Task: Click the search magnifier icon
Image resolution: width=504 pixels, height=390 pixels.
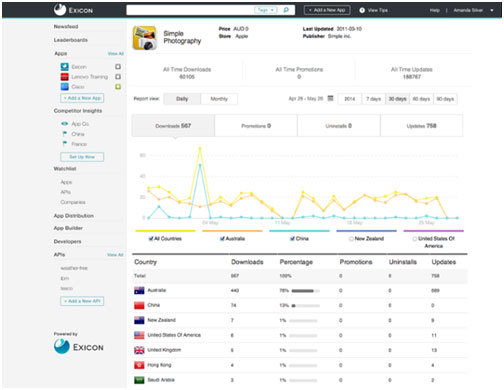Action: tap(286, 10)
